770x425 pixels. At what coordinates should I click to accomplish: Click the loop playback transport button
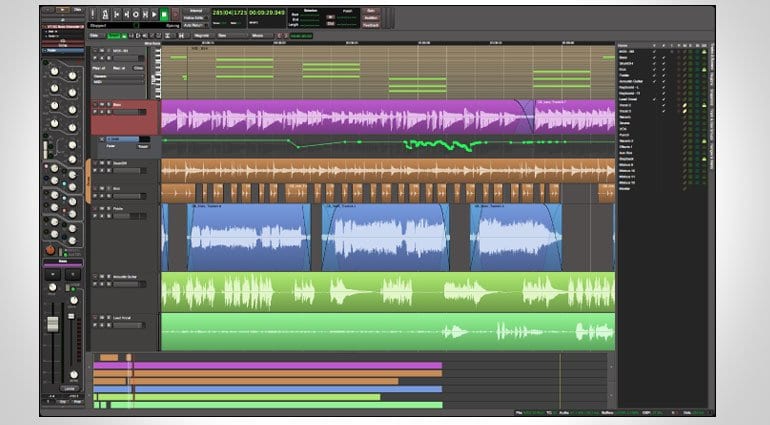pos(136,14)
